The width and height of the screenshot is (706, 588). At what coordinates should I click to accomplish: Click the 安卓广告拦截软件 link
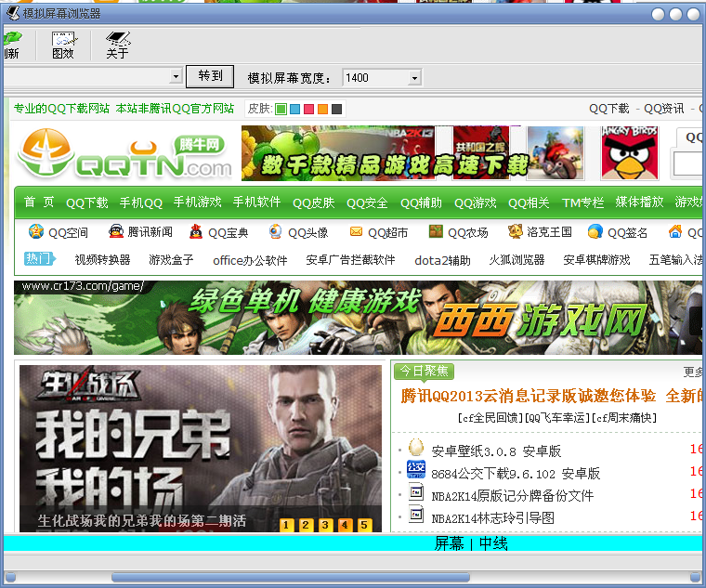click(x=351, y=260)
